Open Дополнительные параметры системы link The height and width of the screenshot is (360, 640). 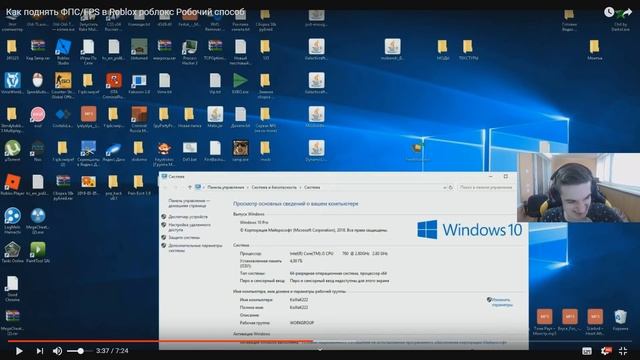[195, 248]
